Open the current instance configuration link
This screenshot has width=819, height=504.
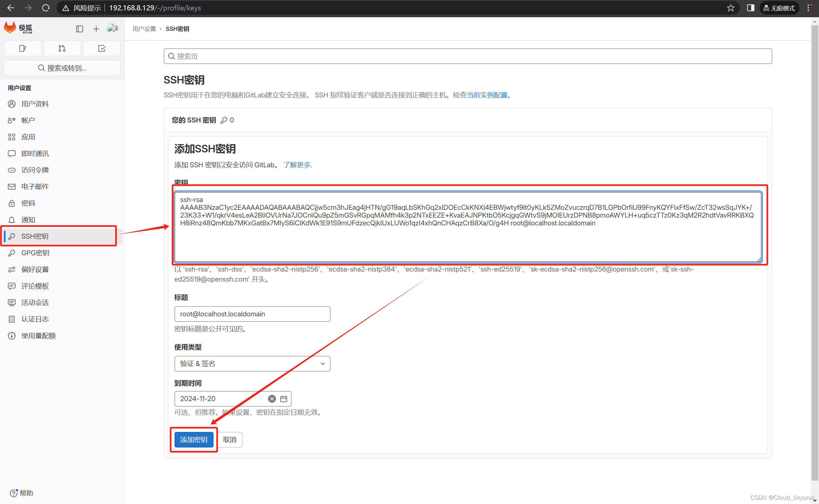(x=487, y=95)
